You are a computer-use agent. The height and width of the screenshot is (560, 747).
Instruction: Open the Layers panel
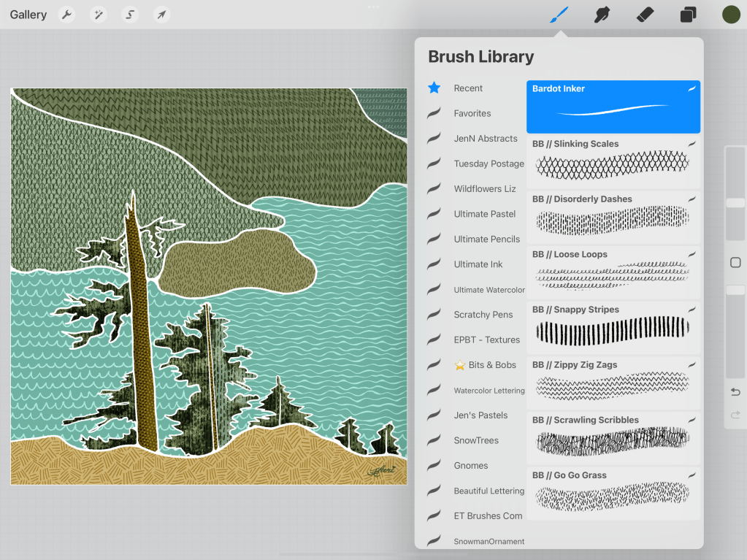click(688, 15)
